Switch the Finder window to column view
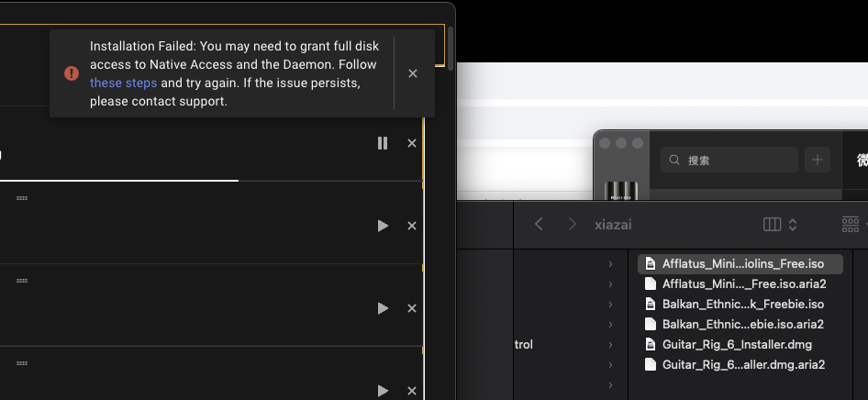The width and height of the screenshot is (868, 400). tap(772, 224)
